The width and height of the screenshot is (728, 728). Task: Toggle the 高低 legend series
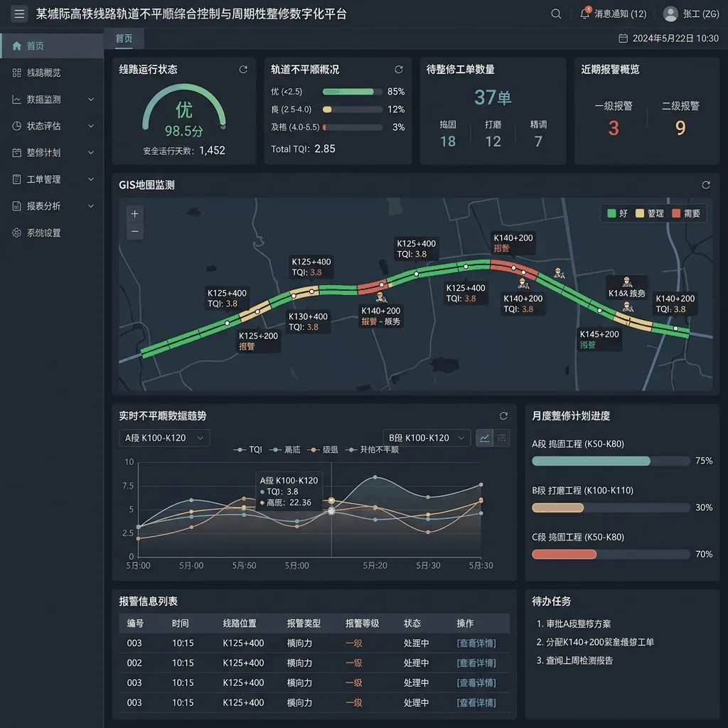284,449
